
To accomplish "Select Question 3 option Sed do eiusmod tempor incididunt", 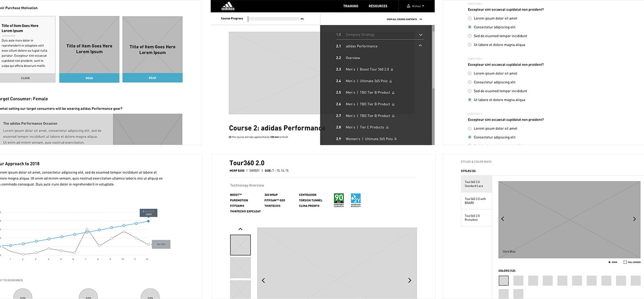I will (470, 36).
